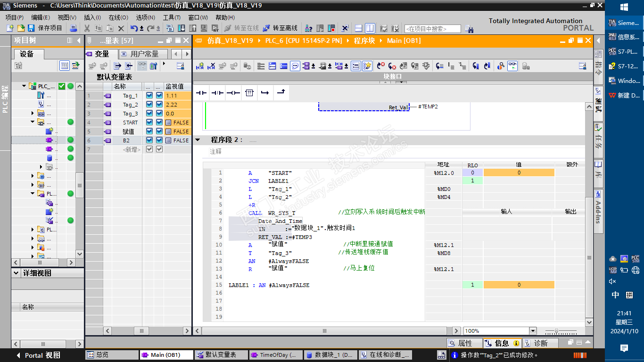Collapse the 项目树 panel with its arrow

pyautogui.click(x=79, y=41)
